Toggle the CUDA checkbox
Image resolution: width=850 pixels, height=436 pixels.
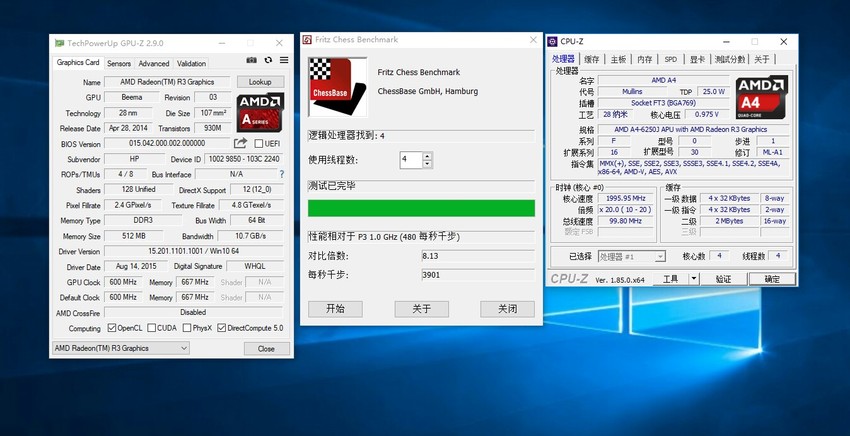point(152,328)
